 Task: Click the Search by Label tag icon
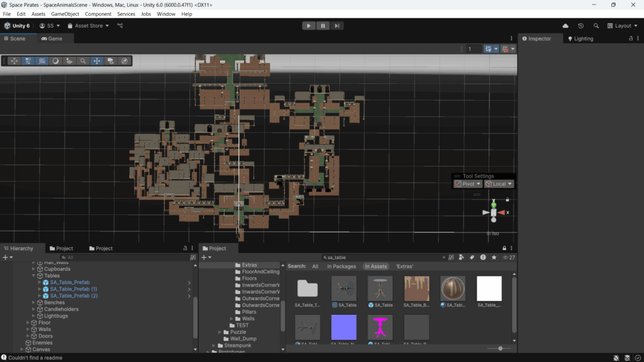(472, 257)
